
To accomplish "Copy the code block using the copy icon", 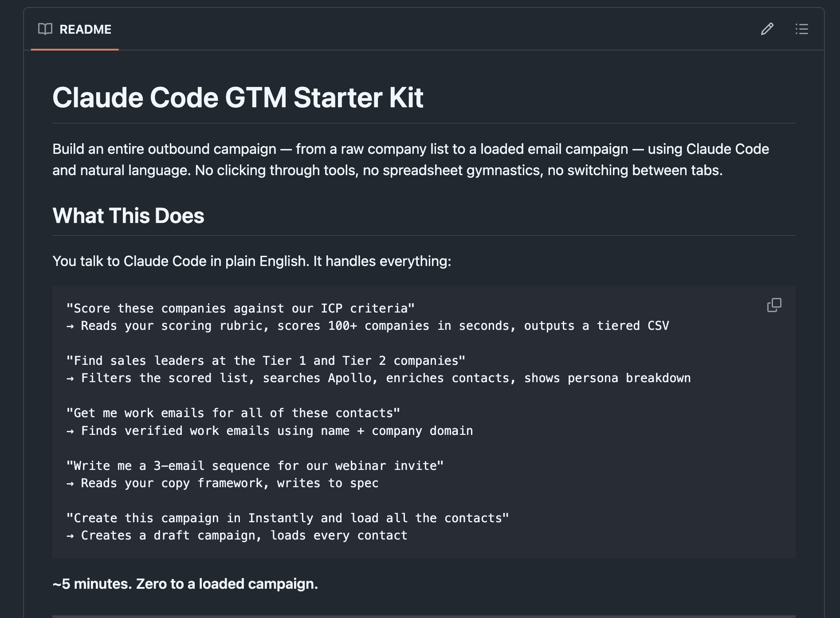I will coord(774,305).
